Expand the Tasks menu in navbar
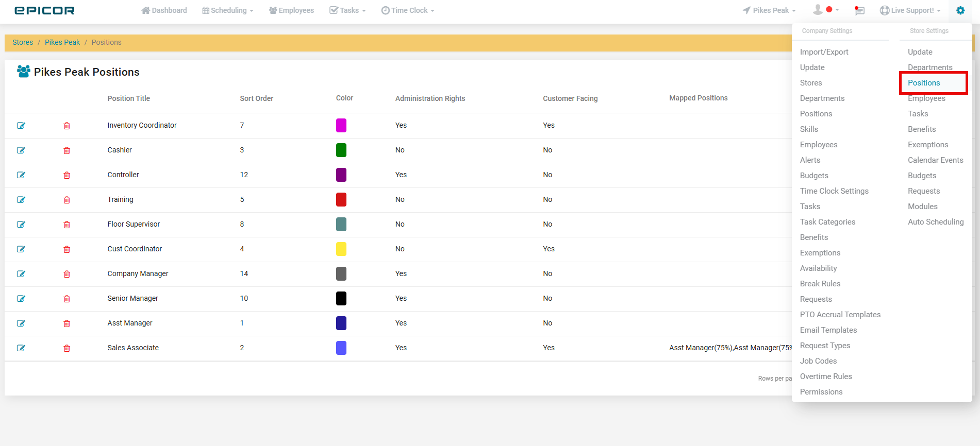Screen dimensions: 980x446 pos(347,10)
